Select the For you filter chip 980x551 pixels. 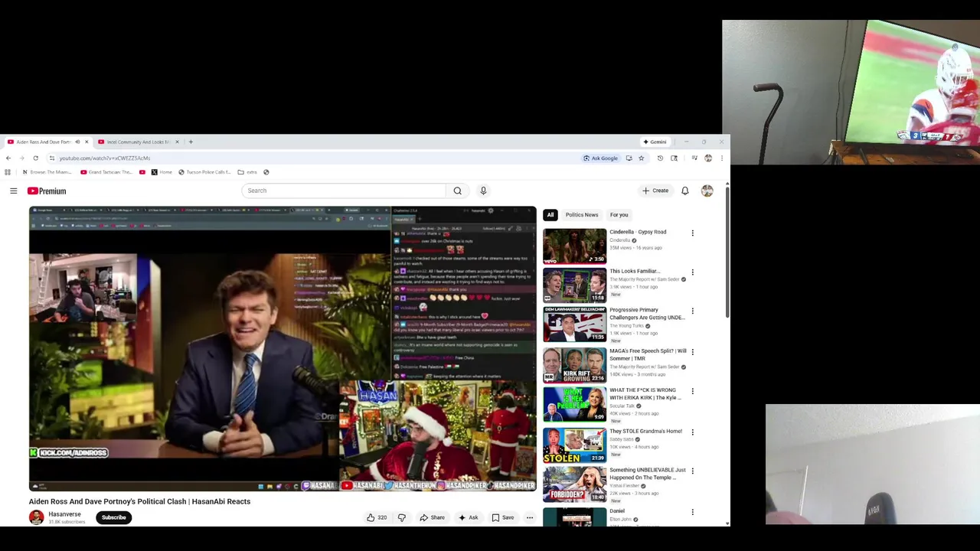coord(619,215)
